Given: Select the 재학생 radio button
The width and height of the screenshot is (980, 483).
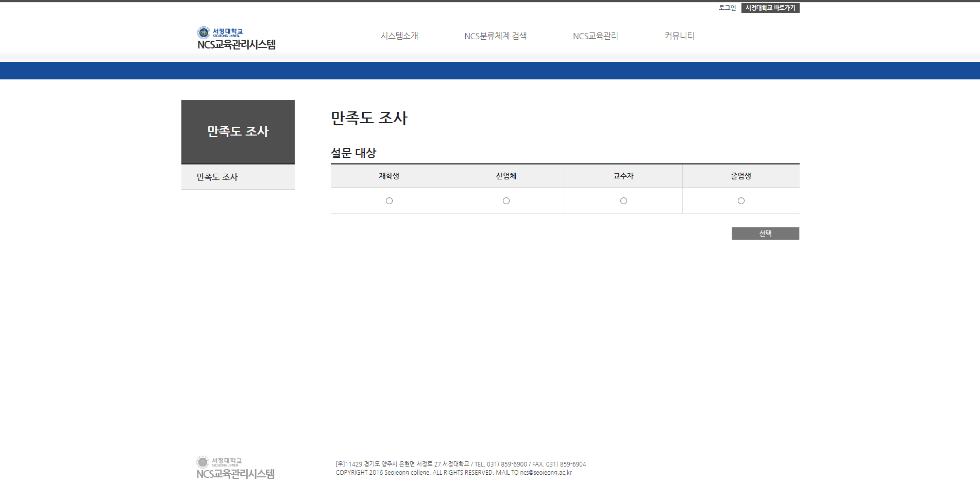Looking at the screenshot, I should click(x=389, y=201).
